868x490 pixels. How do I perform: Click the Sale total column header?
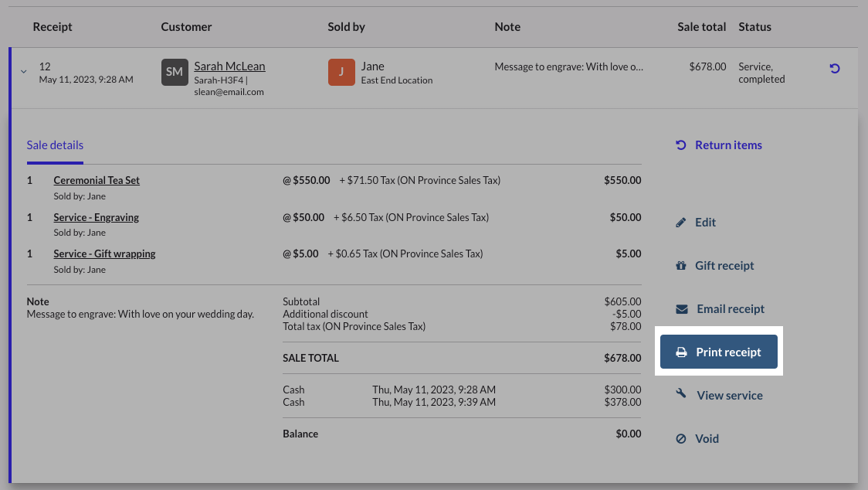pyautogui.click(x=701, y=27)
